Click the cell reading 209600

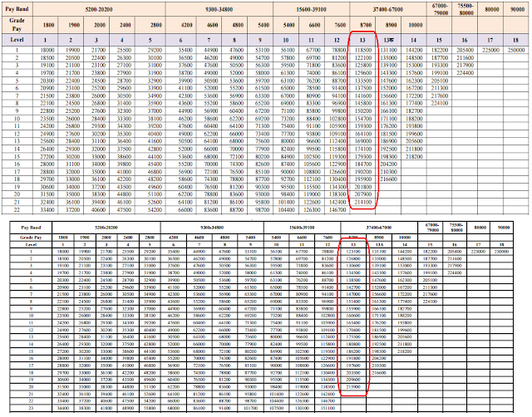pos(353,380)
